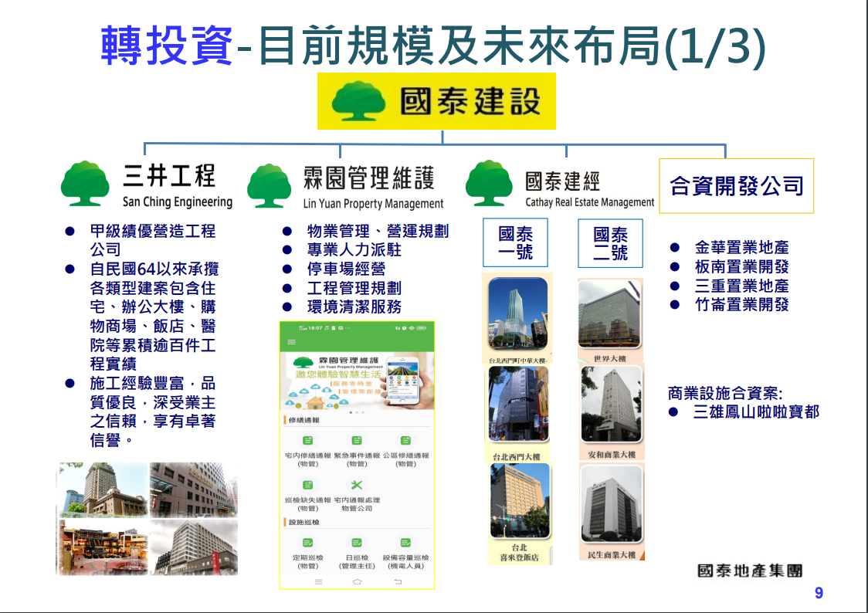The width and height of the screenshot is (868, 613).
Task: Click the Cathay Real Estate Management subtitle
Action: [589, 202]
